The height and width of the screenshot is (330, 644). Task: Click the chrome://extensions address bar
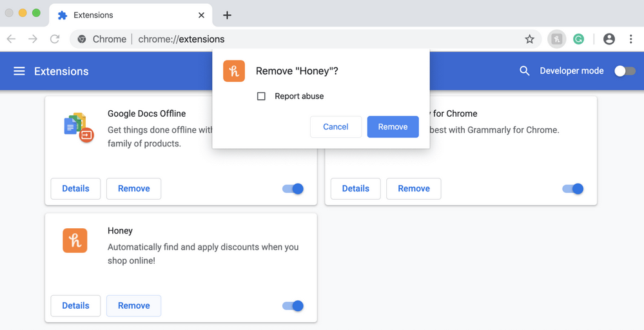[306, 39]
